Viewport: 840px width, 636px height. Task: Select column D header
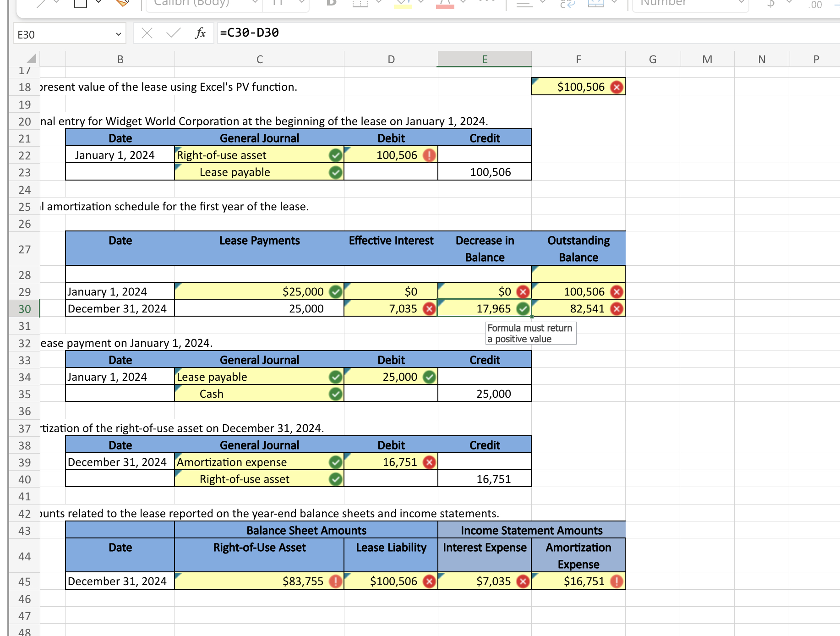tap(391, 59)
